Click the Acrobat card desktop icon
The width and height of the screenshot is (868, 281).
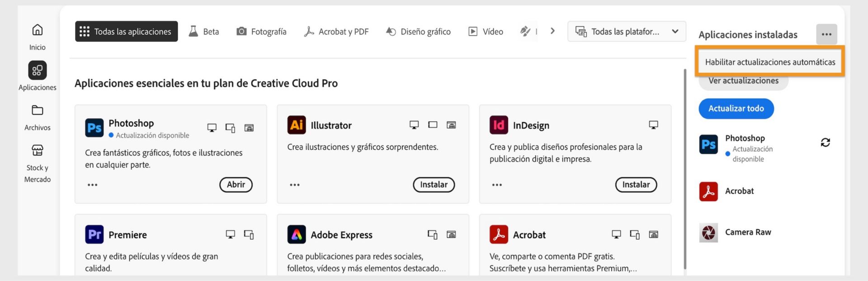point(616,234)
